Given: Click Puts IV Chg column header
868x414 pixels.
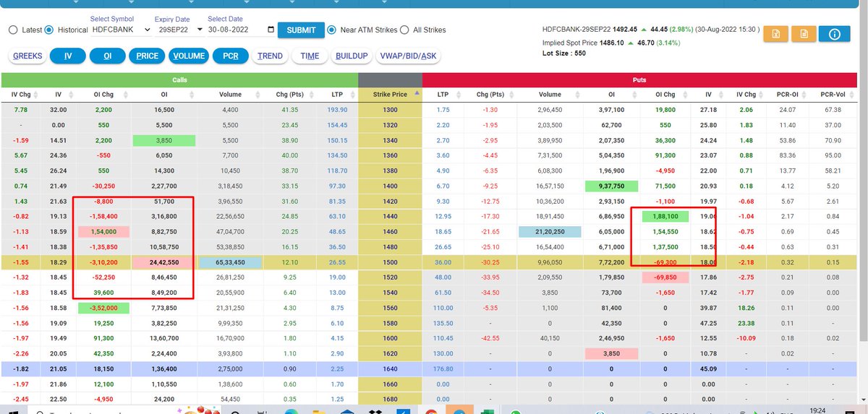Looking at the screenshot, I should (x=748, y=94).
